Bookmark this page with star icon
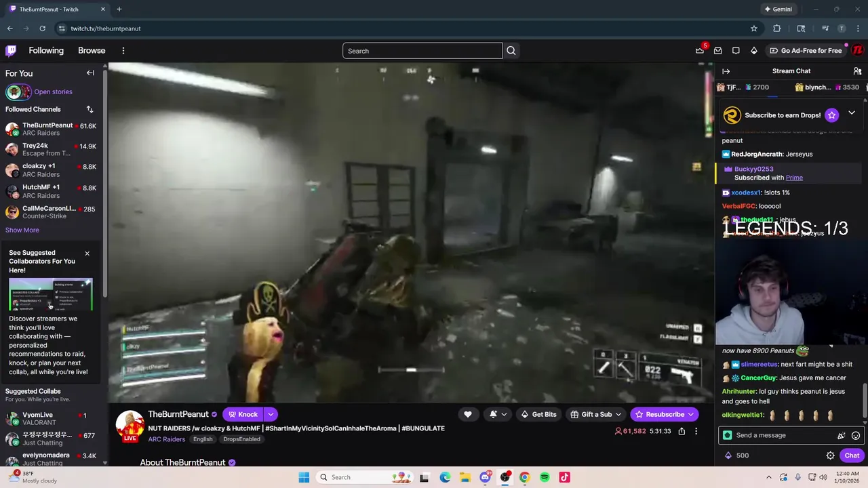Viewport: 868px width, 488px height. coord(753,28)
